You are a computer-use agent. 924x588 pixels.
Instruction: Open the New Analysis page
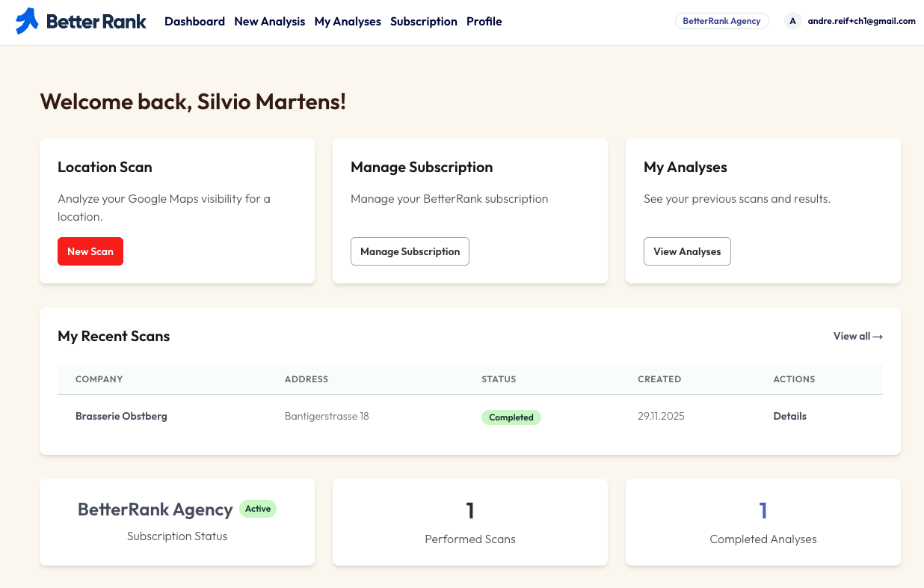(x=270, y=21)
